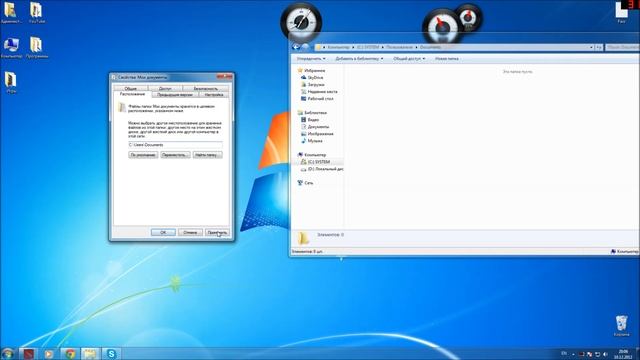Viewport: 640px width, 360px height.
Task: Click the language indicator in system tray
Action: (x=564, y=353)
